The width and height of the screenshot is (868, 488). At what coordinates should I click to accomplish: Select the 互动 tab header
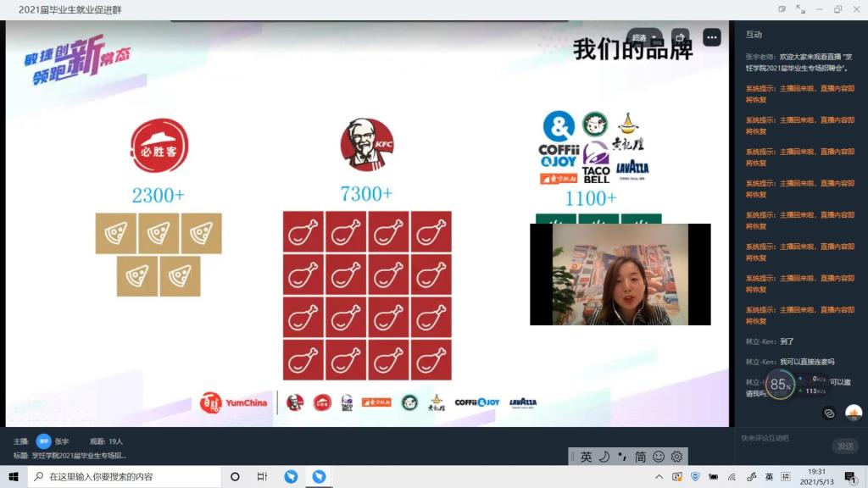(754, 35)
